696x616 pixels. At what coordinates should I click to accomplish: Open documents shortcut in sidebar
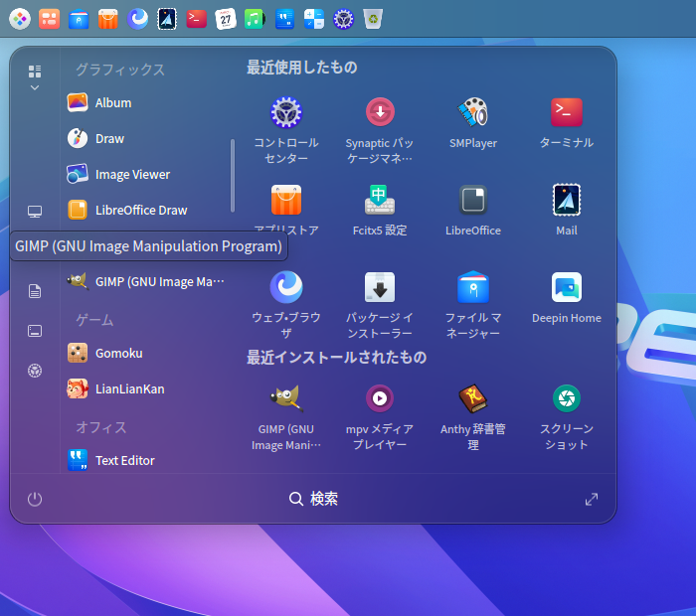(x=35, y=291)
